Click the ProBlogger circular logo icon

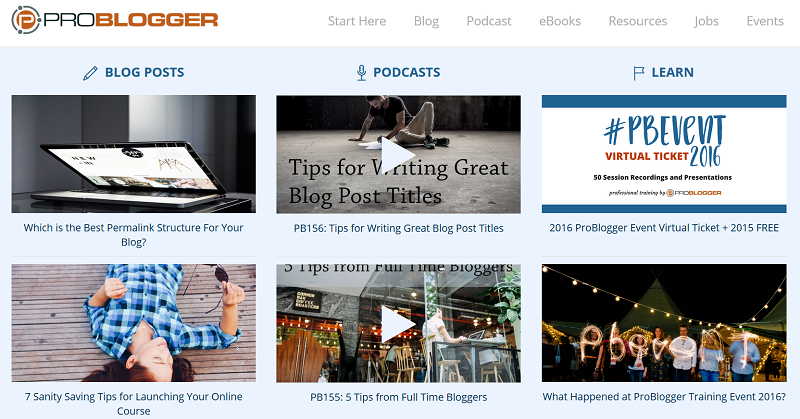[x=26, y=20]
